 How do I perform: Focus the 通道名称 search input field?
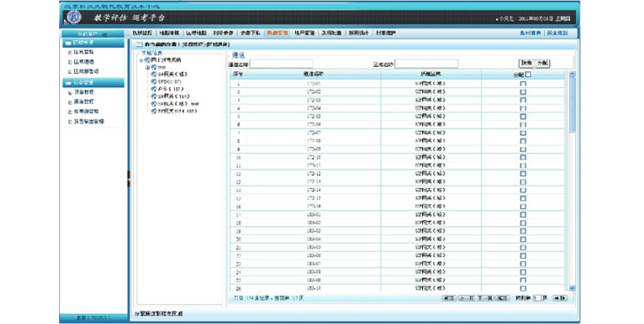tap(281, 64)
